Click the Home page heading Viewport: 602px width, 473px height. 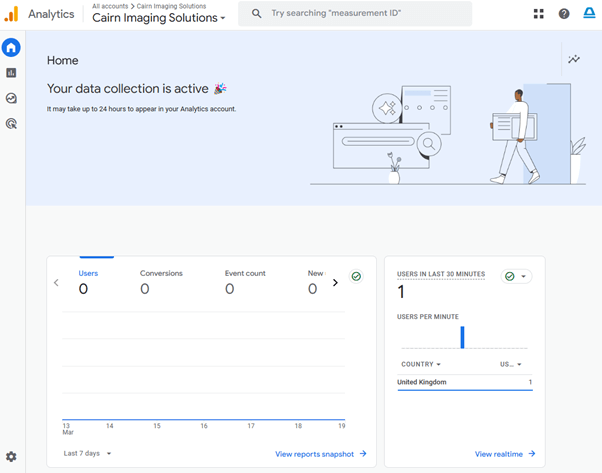click(x=63, y=60)
